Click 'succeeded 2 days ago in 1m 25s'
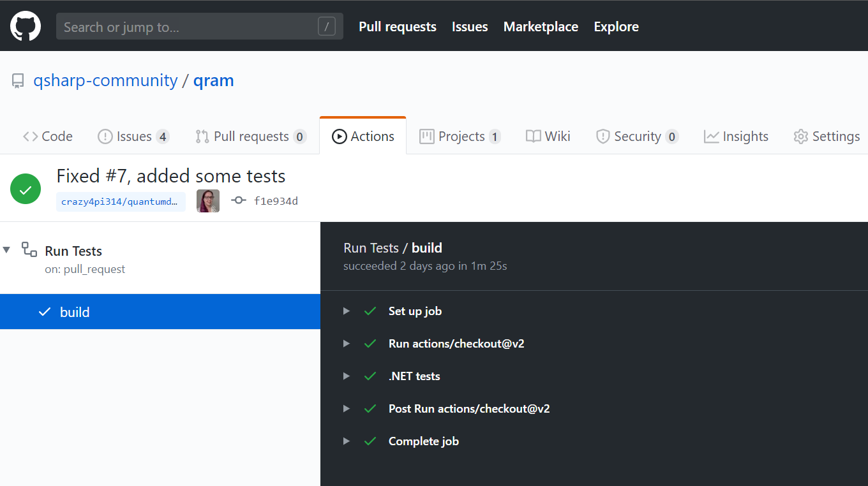 (x=425, y=266)
